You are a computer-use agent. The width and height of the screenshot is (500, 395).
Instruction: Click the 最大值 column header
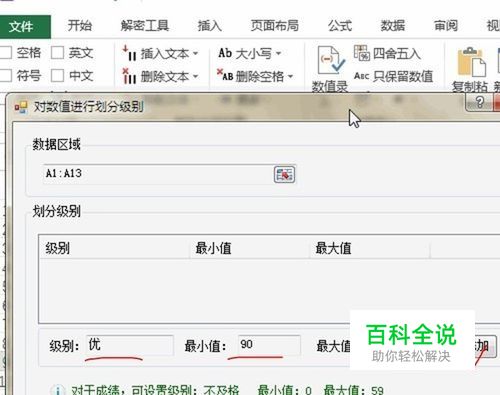(x=370, y=248)
